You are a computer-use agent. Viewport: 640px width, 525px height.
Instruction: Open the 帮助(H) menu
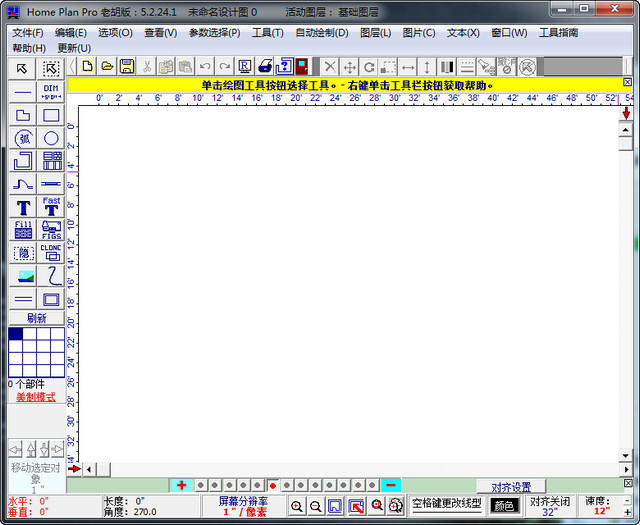tap(29, 48)
